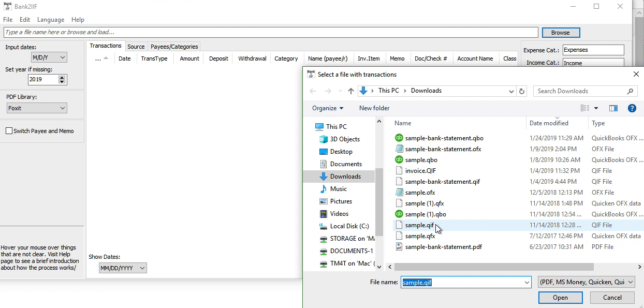Select This PC in the navigation pane
Viewport: 644px width, 308px height.
tap(331, 127)
